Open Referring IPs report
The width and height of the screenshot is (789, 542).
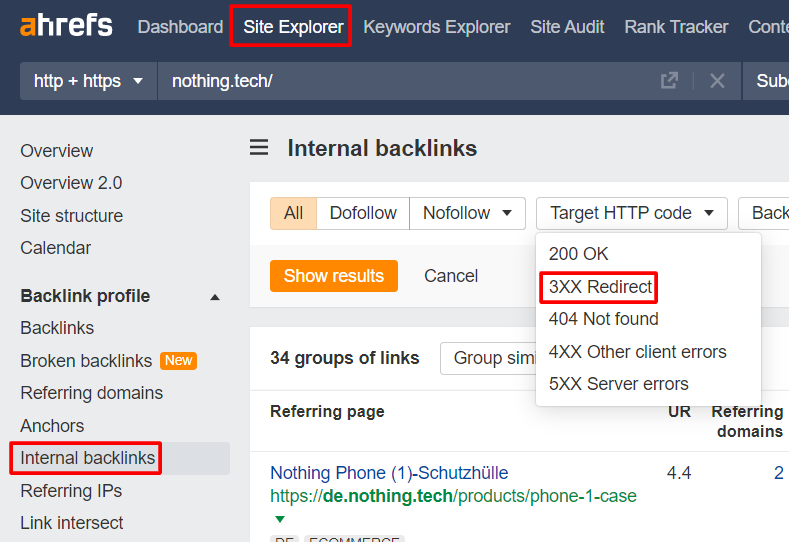(71, 491)
